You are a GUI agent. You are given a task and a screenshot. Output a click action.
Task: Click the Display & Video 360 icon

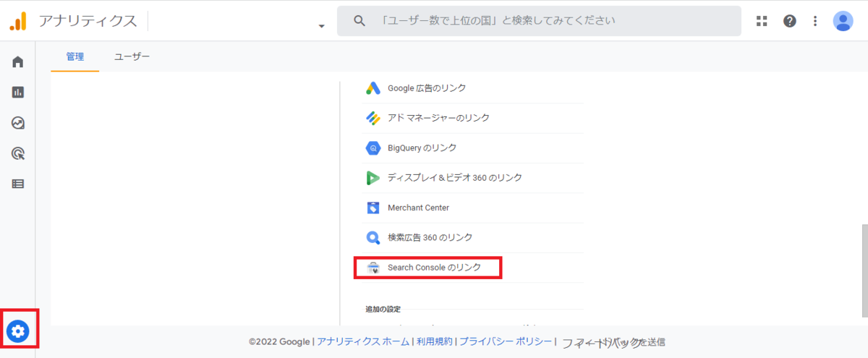point(373,178)
